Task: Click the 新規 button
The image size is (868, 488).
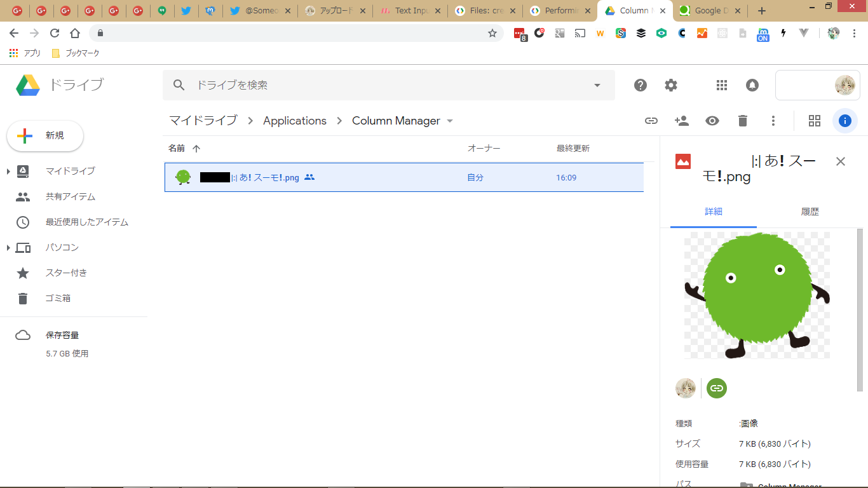Action: [x=45, y=136]
